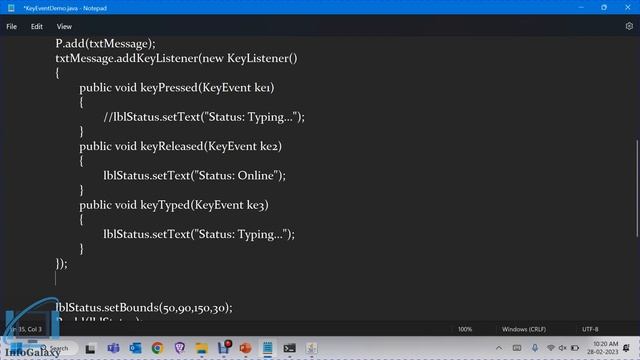Switch to Notepad taskbar icon

tap(267, 348)
